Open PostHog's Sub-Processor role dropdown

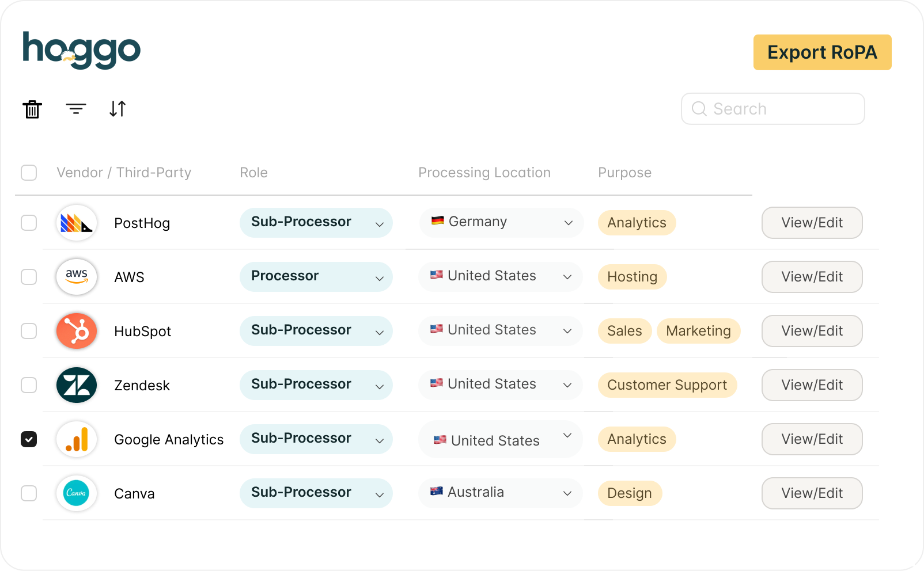coord(316,223)
